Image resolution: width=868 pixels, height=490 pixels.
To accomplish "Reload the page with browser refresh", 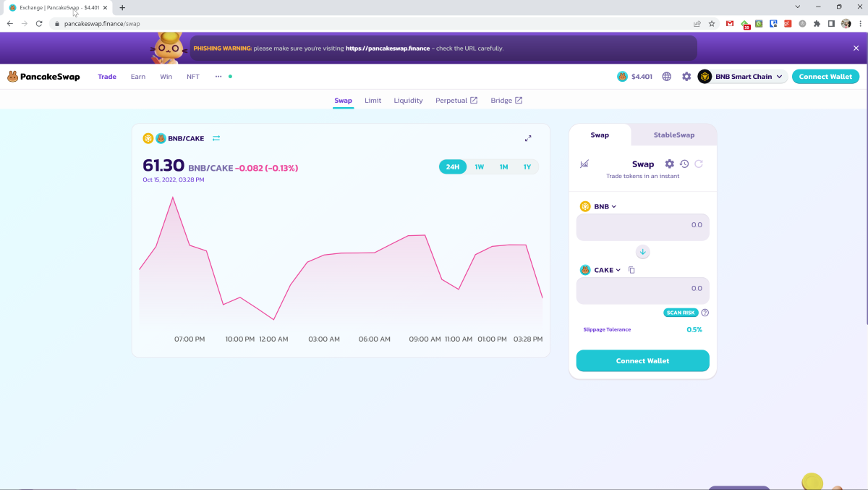I will [39, 23].
